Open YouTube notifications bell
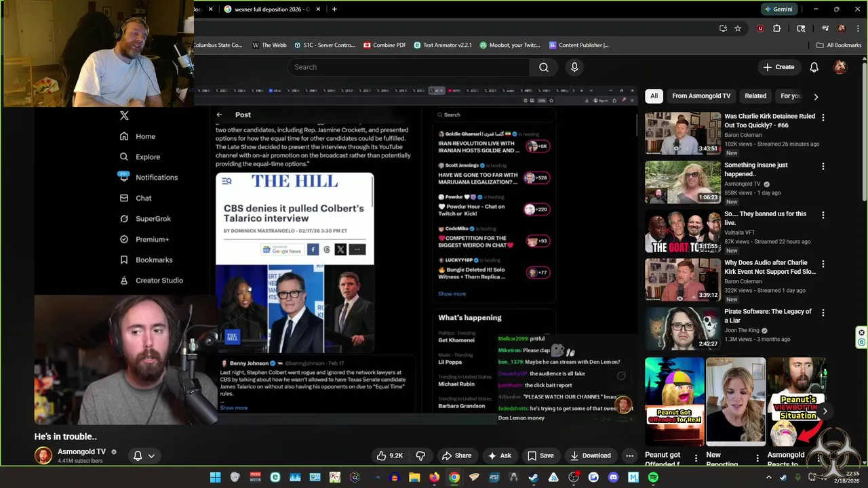The image size is (868, 488). pos(814,67)
